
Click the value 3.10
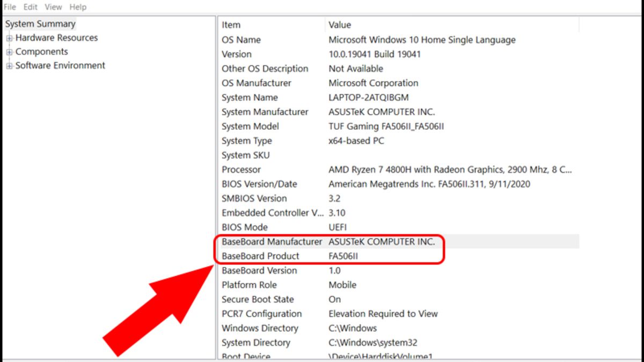(336, 213)
